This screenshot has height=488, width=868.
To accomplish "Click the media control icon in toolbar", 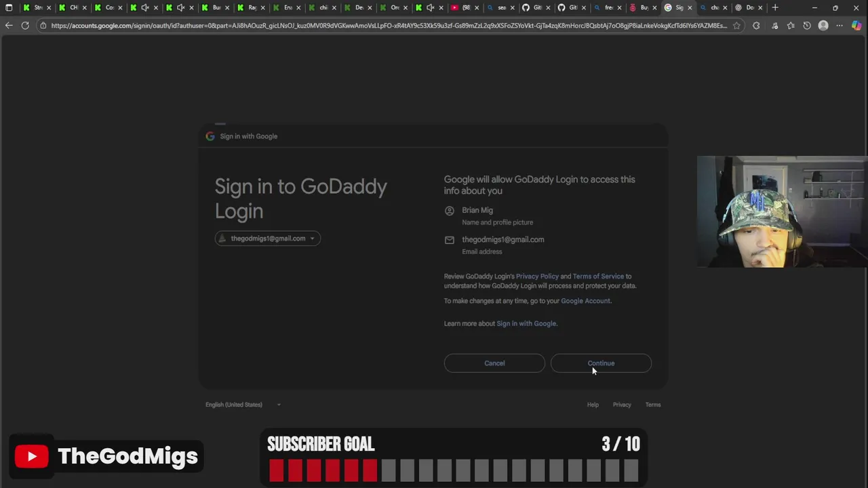I will pos(774,26).
